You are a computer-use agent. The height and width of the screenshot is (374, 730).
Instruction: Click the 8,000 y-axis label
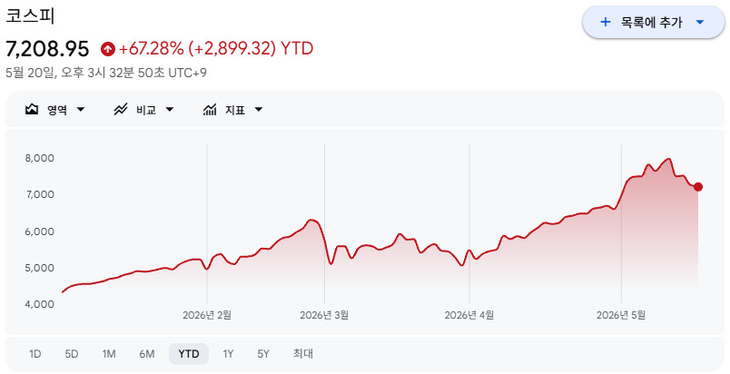tap(40, 158)
